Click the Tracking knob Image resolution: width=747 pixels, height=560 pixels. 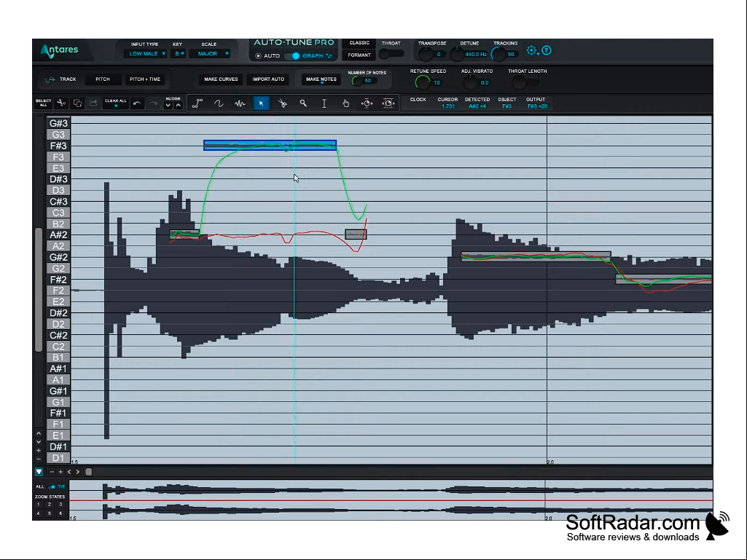(x=498, y=54)
